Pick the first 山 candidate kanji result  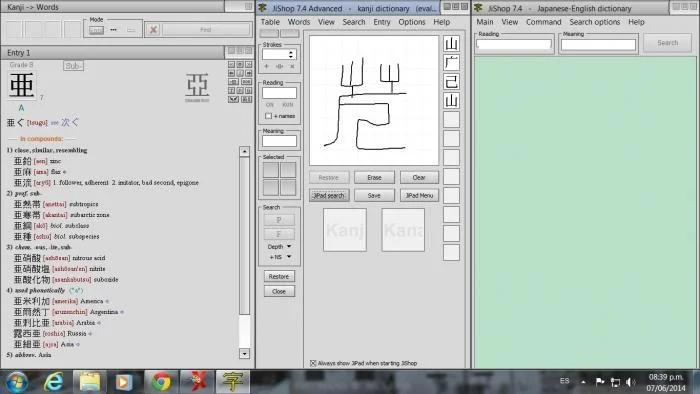451,44
